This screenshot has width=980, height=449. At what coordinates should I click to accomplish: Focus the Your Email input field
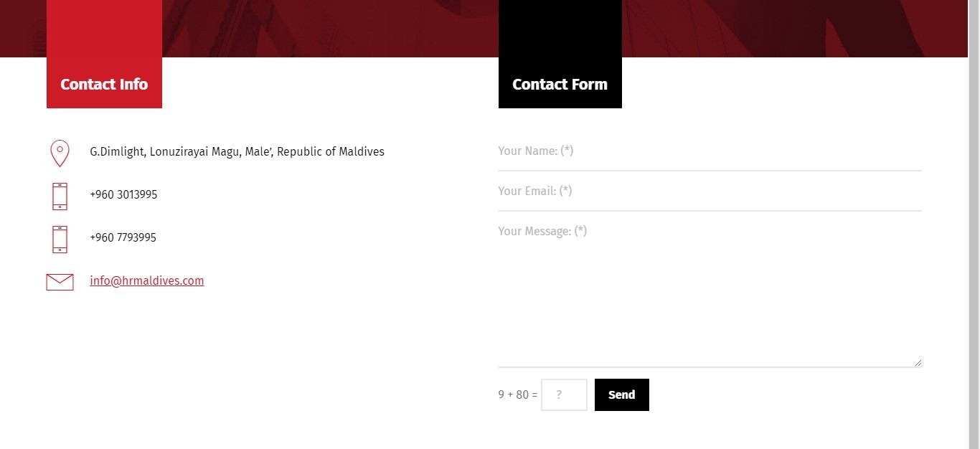click(710, 192)
